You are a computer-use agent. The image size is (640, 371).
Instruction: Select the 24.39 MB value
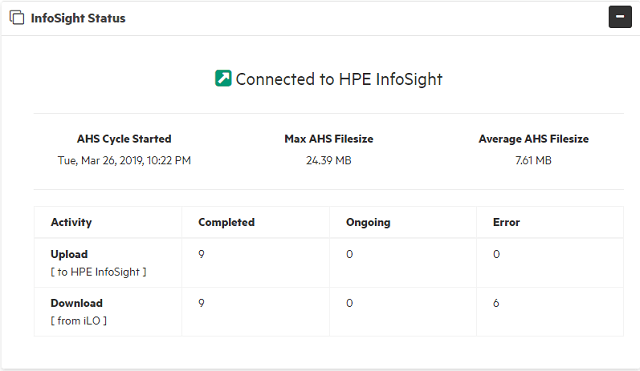(329, 160)
